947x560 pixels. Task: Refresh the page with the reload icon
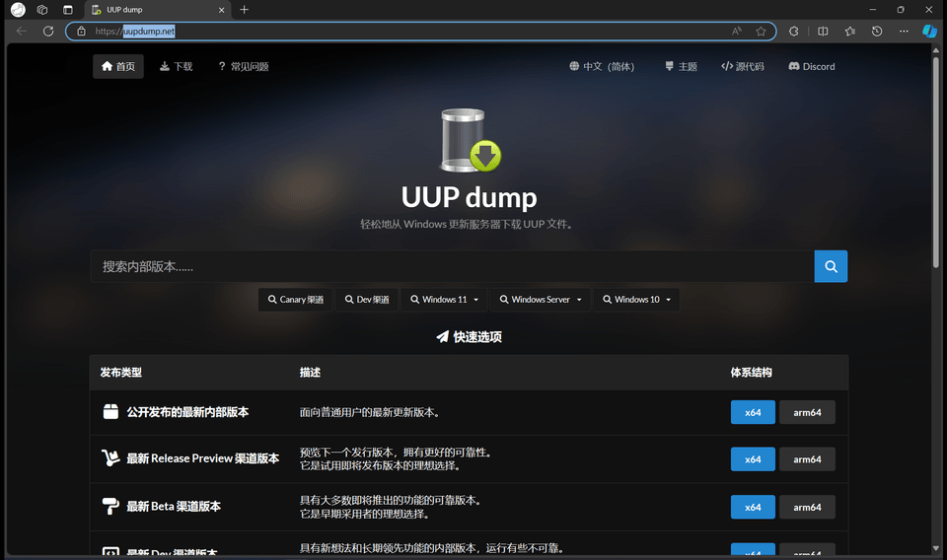click(x=48, y=32)
